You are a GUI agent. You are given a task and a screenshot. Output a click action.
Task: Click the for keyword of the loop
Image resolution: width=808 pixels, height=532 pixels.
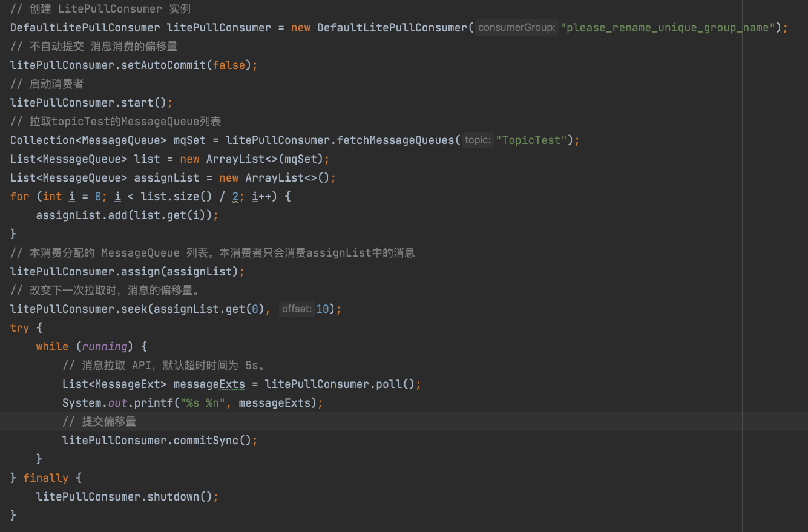pyautogui.click(x=19, y=197)
